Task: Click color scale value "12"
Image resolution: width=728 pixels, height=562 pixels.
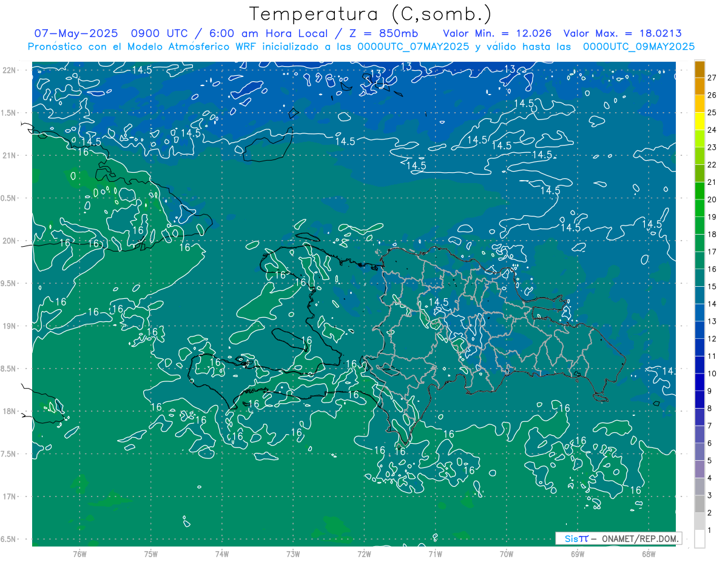Action: click(712, 339)
